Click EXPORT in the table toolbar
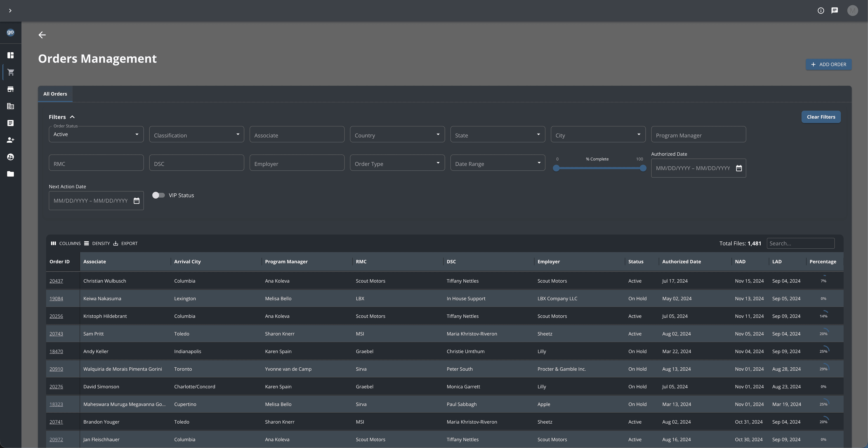868x448 pixels. 125,243
